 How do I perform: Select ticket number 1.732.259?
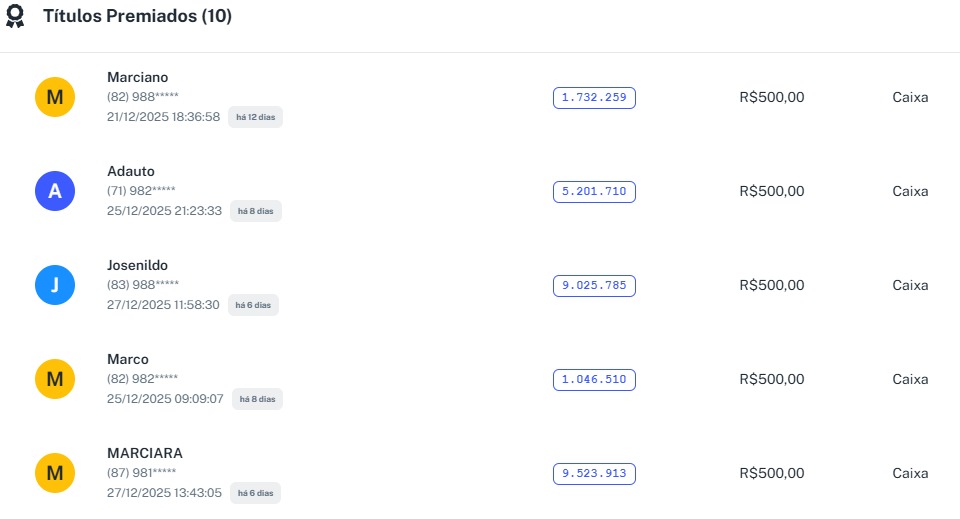point(594,97)
